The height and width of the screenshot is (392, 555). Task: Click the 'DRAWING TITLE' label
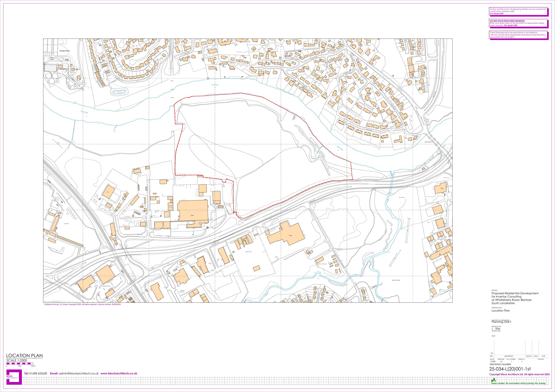(496, 308)
